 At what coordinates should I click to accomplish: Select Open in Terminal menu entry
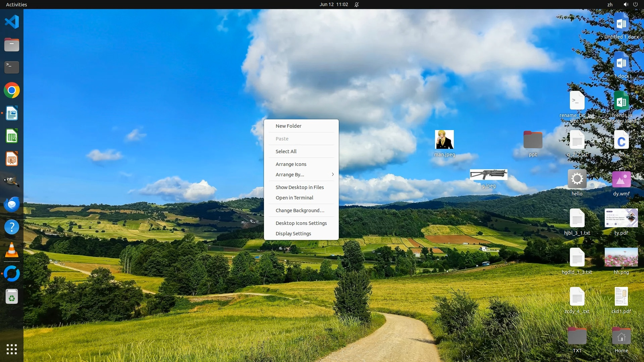coord(294,198)
